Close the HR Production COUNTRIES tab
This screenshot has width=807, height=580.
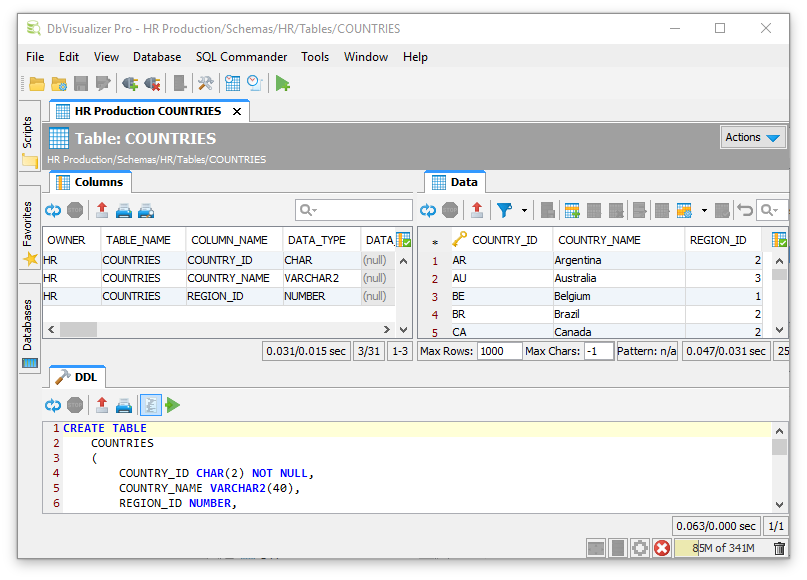point(236,111)
